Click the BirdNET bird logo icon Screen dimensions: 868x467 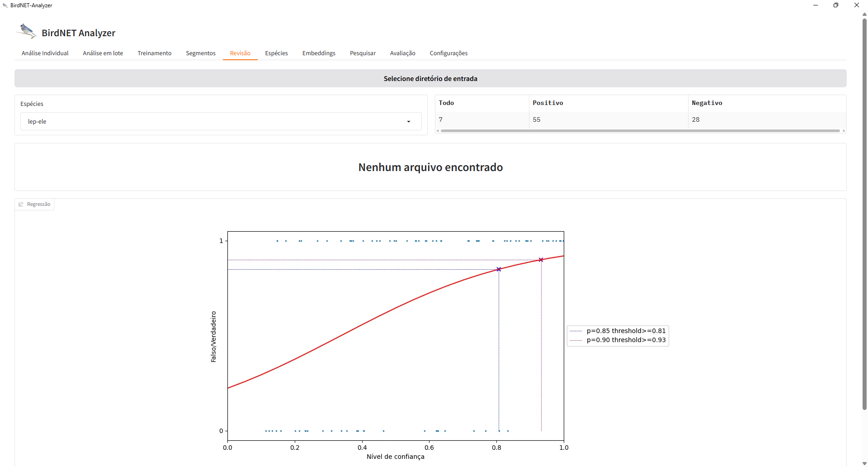(x=26, y=31)
